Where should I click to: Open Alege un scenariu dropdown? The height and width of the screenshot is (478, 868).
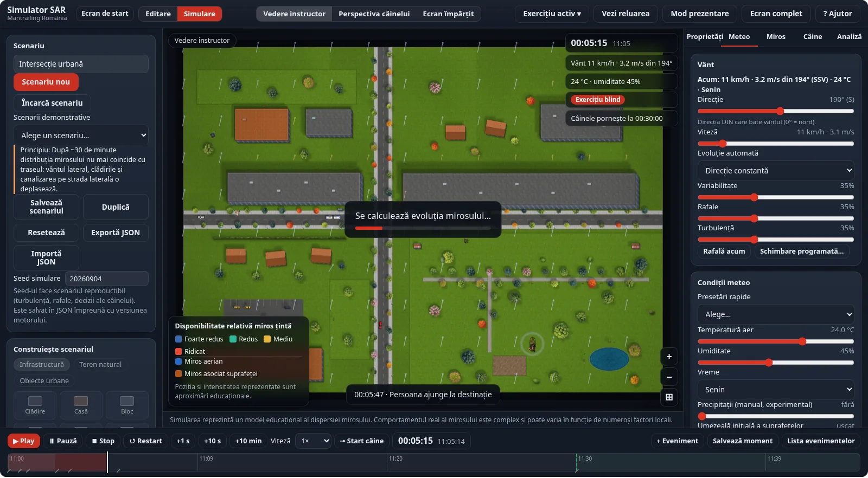[81, 135]
